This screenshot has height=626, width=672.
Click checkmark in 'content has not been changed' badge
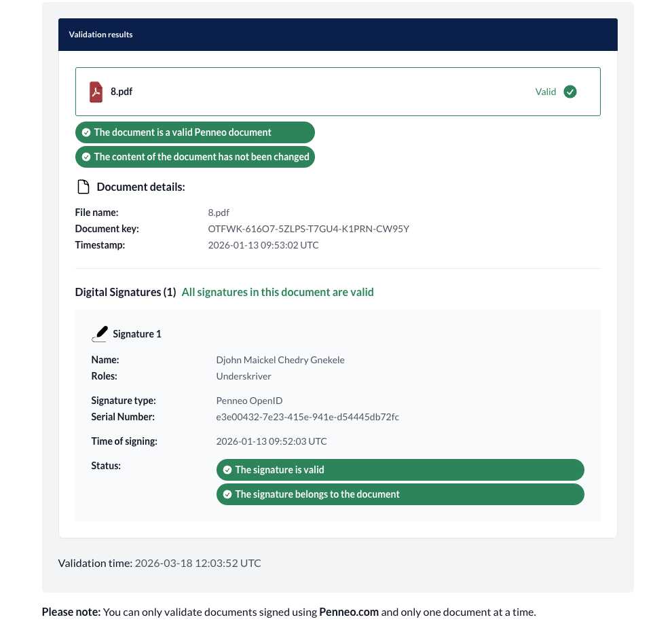click(x=86, y=157)
